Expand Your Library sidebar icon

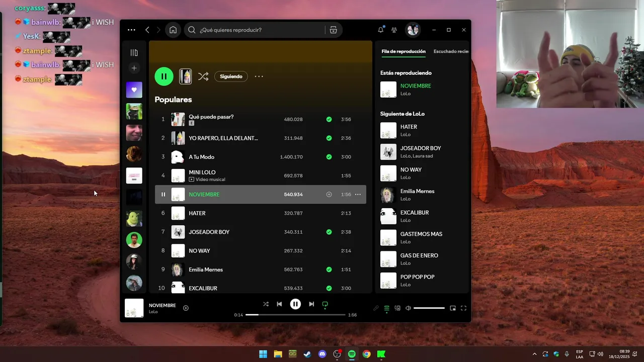[134, 53]
